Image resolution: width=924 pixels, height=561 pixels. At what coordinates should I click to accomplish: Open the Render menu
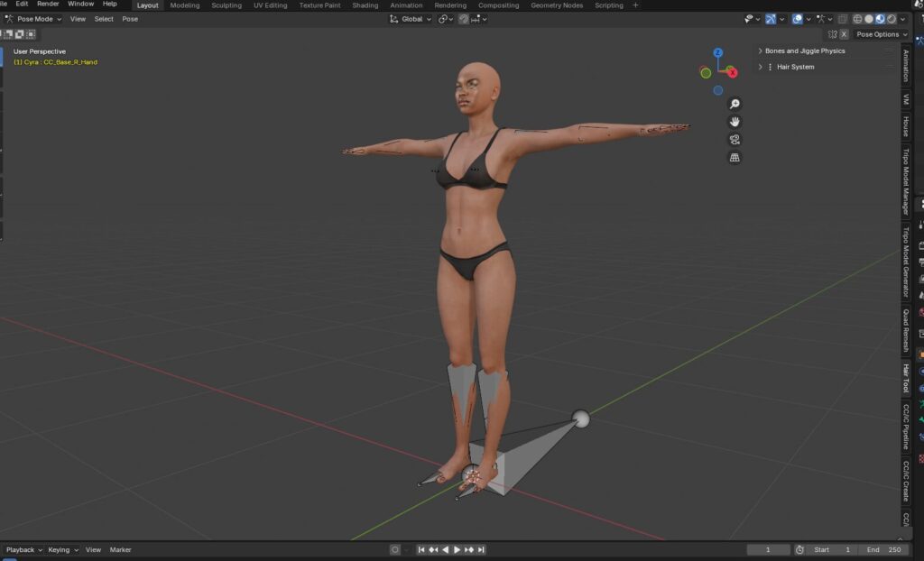48,5
